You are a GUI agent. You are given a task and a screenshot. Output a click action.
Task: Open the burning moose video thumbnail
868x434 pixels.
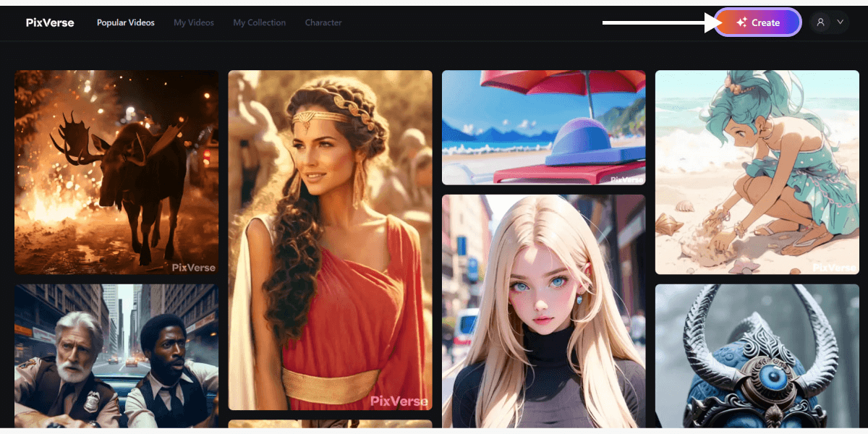116,172
